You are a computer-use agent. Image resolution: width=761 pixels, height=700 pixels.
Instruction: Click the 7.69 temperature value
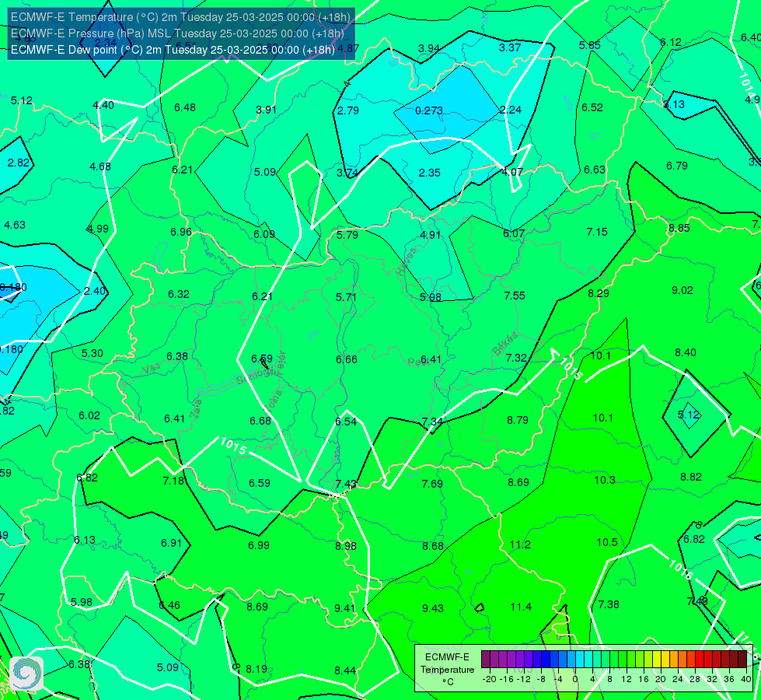(x=432, y=485)
